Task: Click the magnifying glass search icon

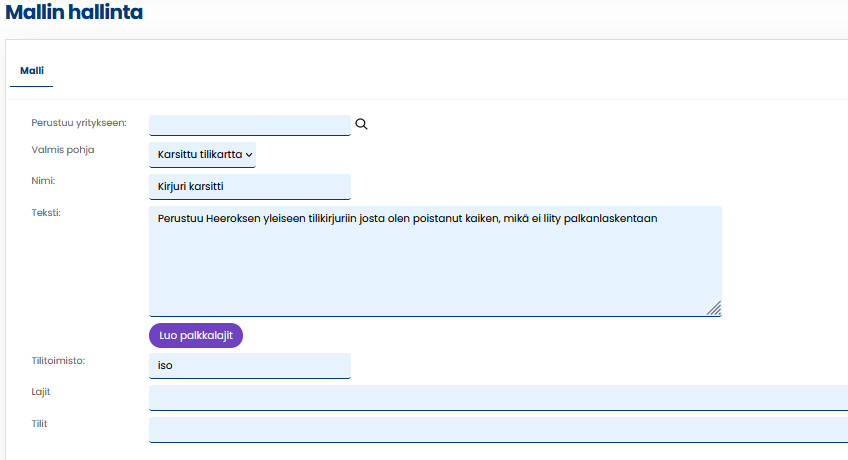Action: (362, 124)
